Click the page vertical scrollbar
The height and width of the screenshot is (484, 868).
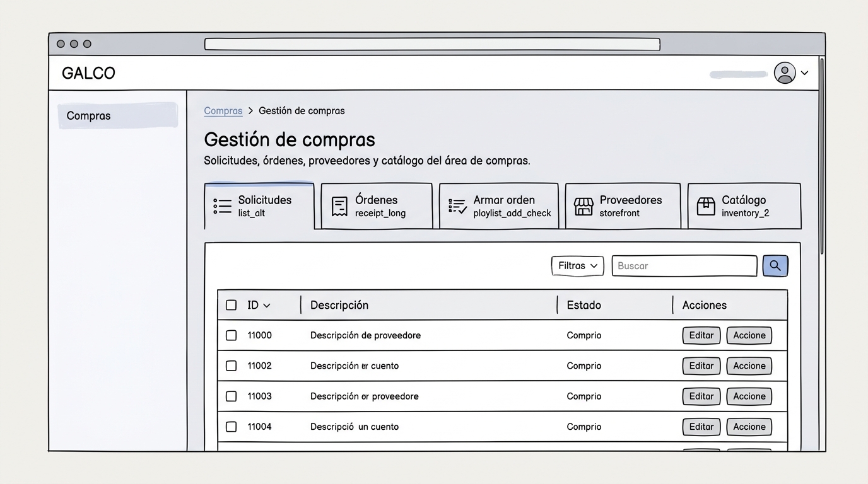pos(821,156)
